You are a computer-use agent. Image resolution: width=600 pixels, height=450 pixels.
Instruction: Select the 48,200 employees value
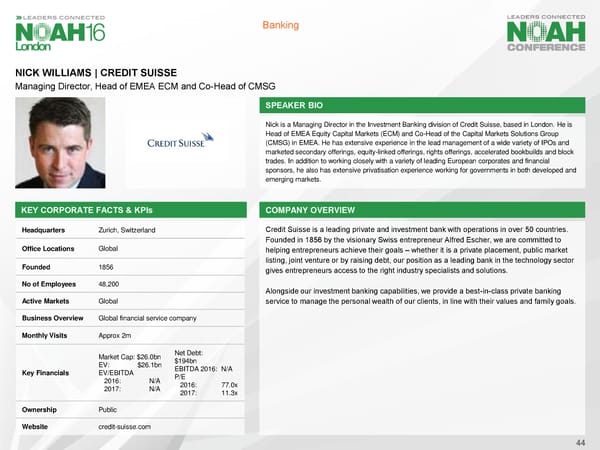112,285
